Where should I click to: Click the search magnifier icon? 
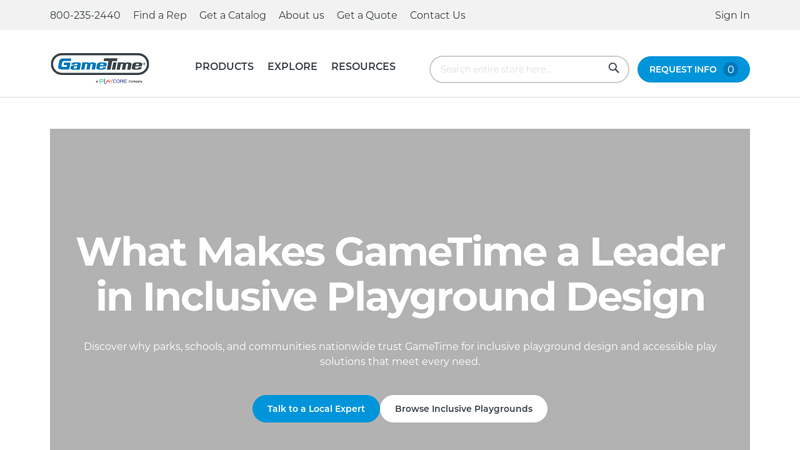click(613, 68)
